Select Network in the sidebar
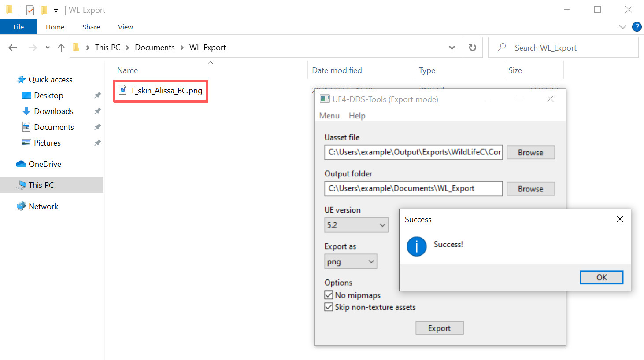The image size is (644, 360). (43, 206)
